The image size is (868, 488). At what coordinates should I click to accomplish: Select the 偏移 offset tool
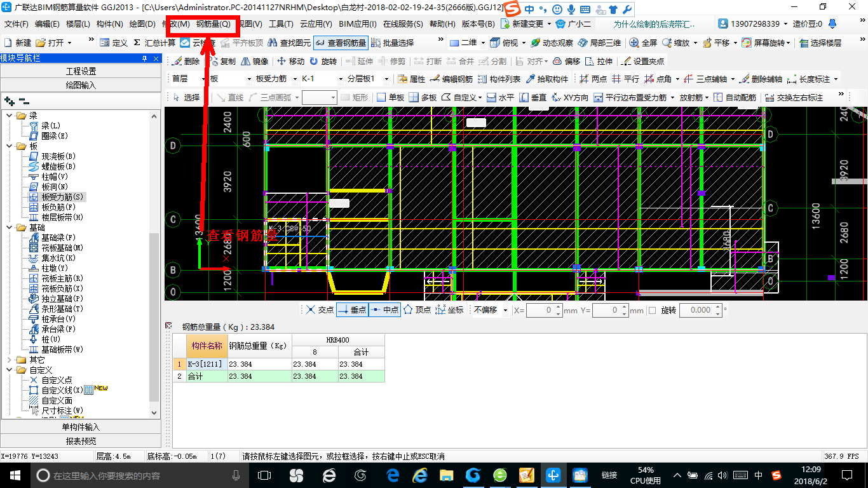(x=566, y=62)
